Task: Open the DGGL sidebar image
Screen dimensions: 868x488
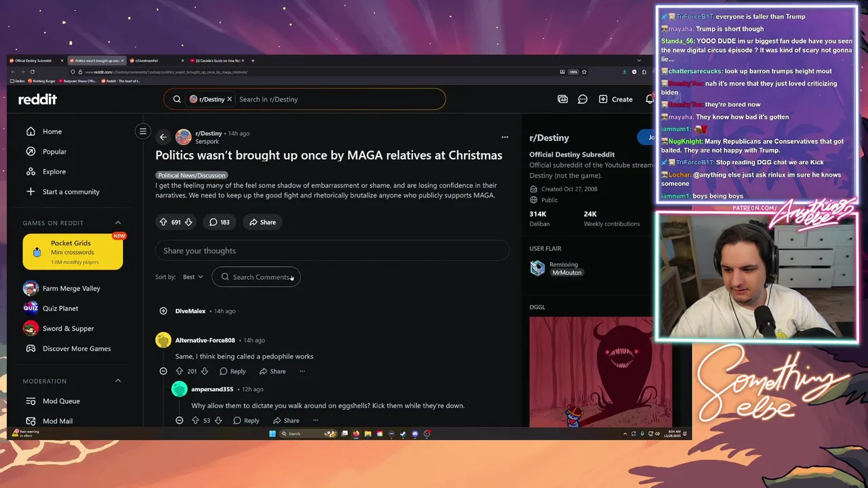Action: pos(601,372)
